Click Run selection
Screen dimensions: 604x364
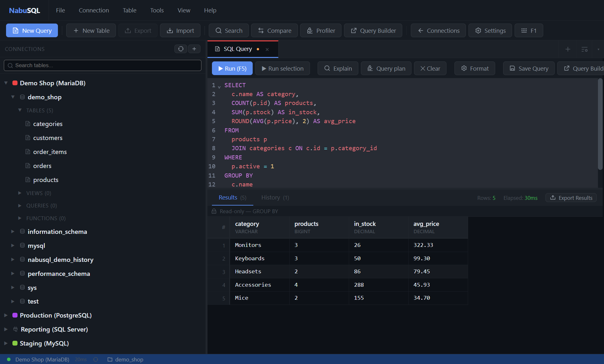tap(283, 68)
